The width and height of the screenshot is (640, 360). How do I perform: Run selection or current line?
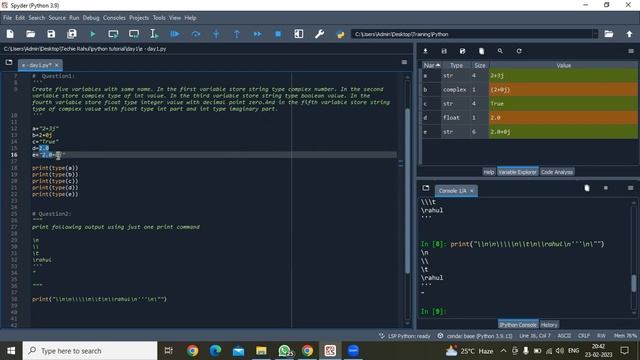[154, 34]
